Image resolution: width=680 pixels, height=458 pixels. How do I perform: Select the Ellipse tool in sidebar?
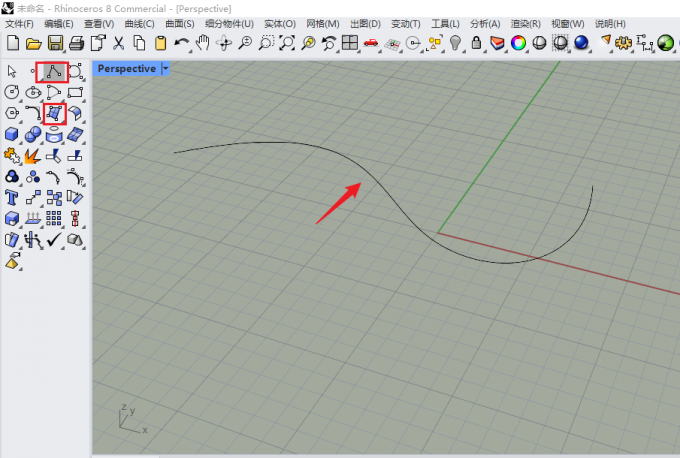click(x=33, y=92)
